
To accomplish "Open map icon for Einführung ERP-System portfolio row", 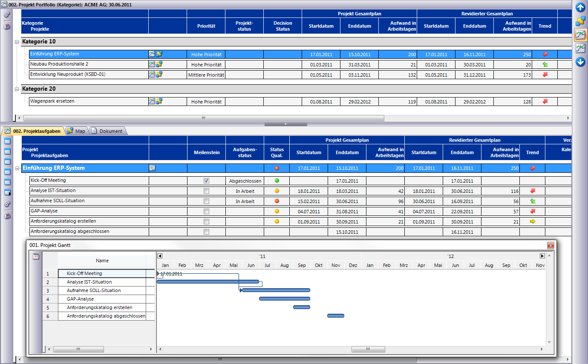I will [x=159, y=54].
